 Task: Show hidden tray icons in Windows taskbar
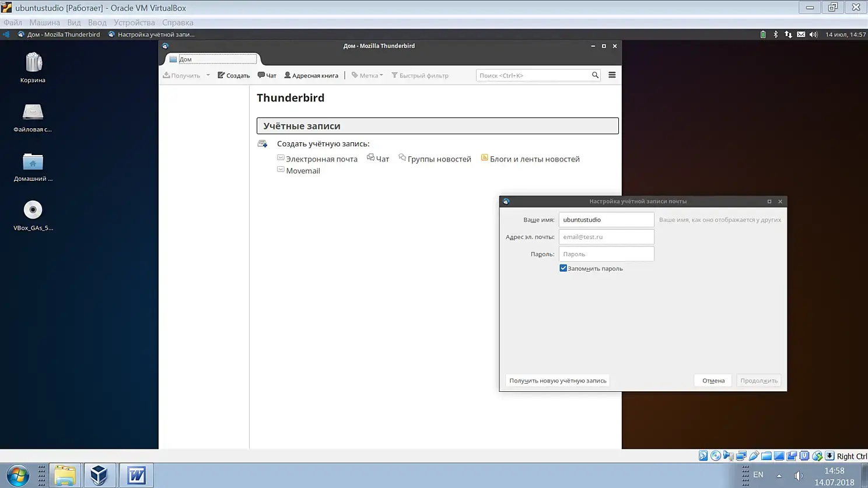[779, 476]
